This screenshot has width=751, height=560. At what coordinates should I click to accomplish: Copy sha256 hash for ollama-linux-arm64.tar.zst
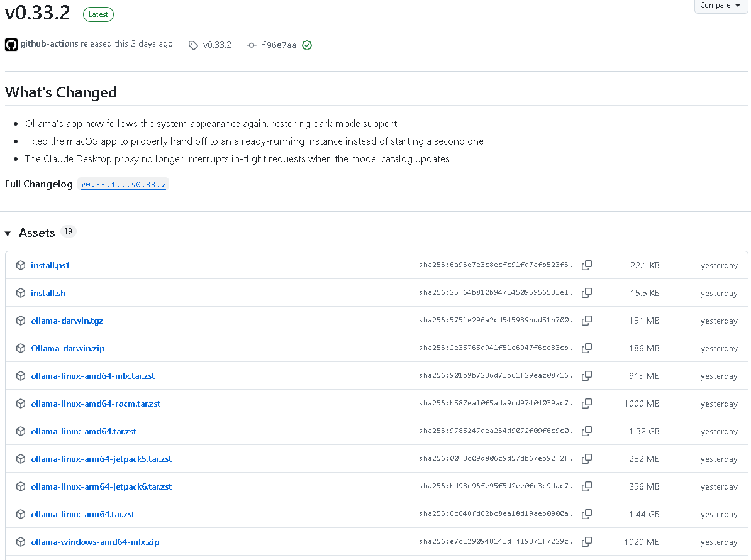pyautogui.click(x=587, y=514)
